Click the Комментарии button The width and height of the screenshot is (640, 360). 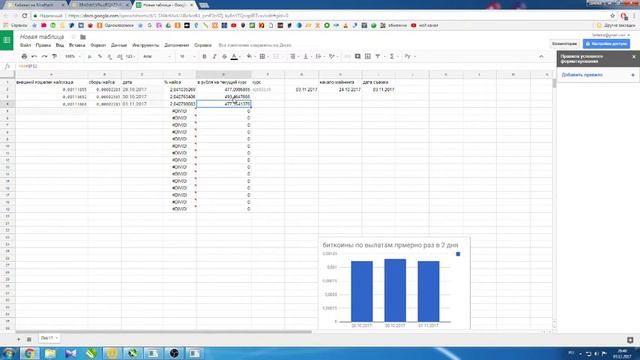[564, 44]
